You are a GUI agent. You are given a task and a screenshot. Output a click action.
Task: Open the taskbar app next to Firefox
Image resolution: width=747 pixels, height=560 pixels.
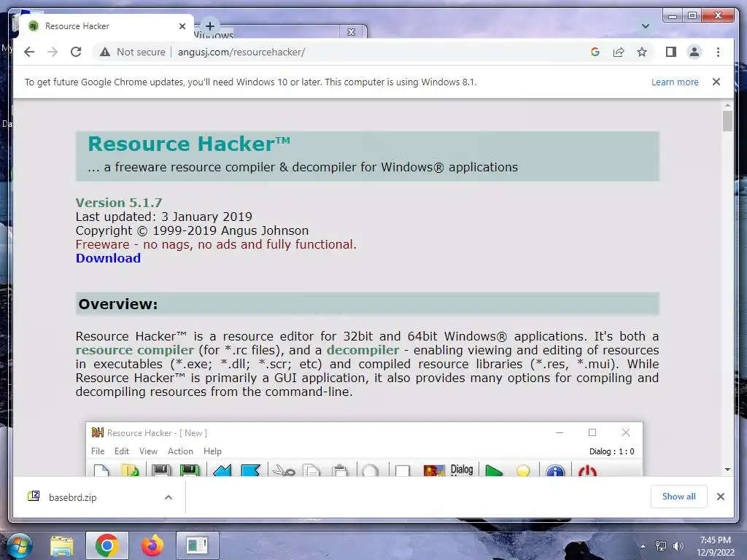click(x=197, y=545)
